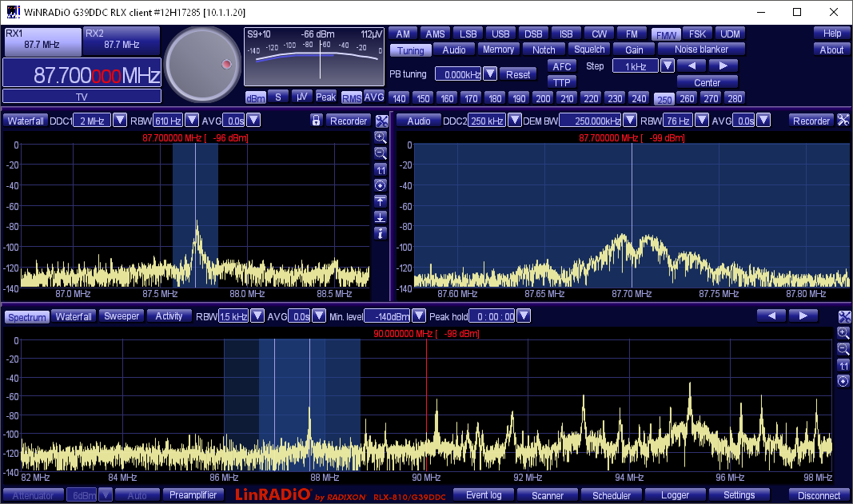Enable AFC for the current receiver

[x=561, y=65]
